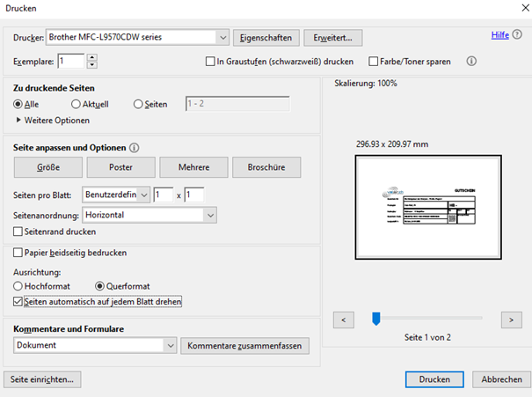Enable Papier beidseitig bedrucken
Screen dimensions: 532x397
tap(18, 253)
